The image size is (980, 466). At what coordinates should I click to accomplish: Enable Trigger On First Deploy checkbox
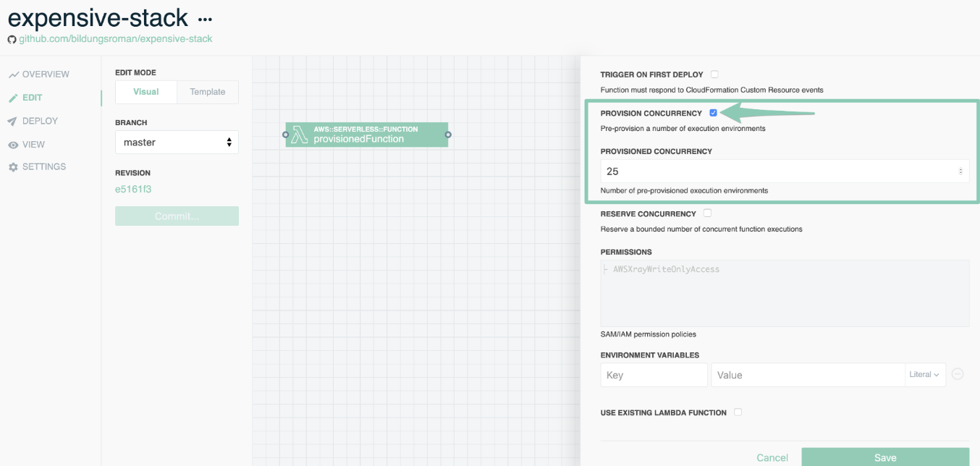[x=714, y=74]
